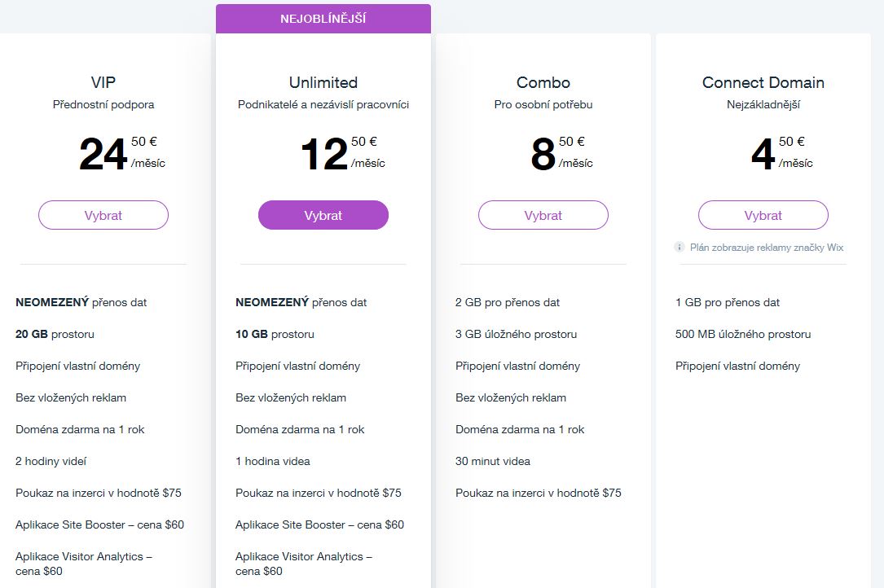The height and width of the screenshot is (588, 884).
Task: Click the VIP plan title
Action: point(103,82)
